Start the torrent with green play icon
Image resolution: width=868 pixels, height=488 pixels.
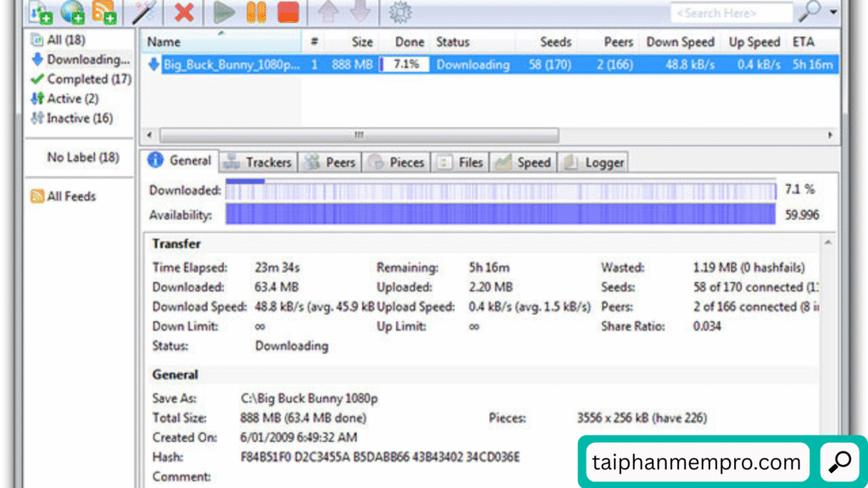pyautogui.click(x=225, y=12)
